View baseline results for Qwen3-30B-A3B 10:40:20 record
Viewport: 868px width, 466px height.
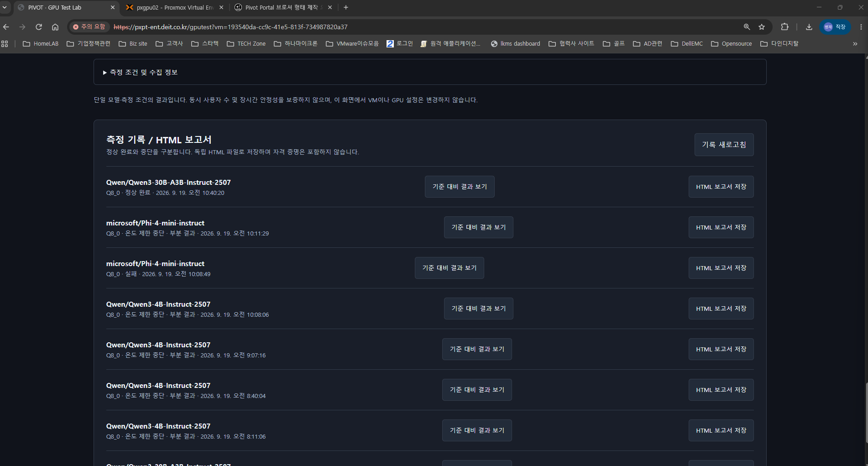coord(460,187)
